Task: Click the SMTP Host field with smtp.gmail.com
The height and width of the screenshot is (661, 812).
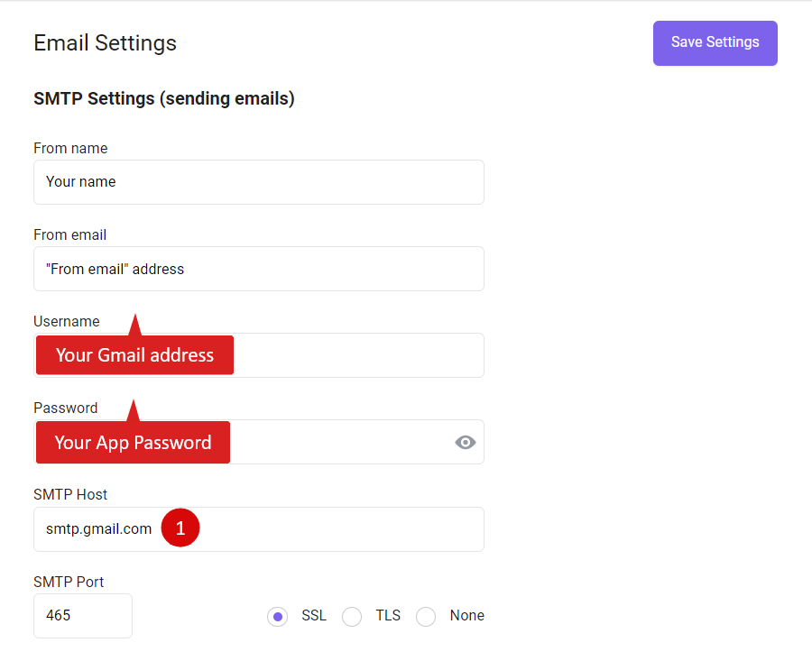Action: 259,529
